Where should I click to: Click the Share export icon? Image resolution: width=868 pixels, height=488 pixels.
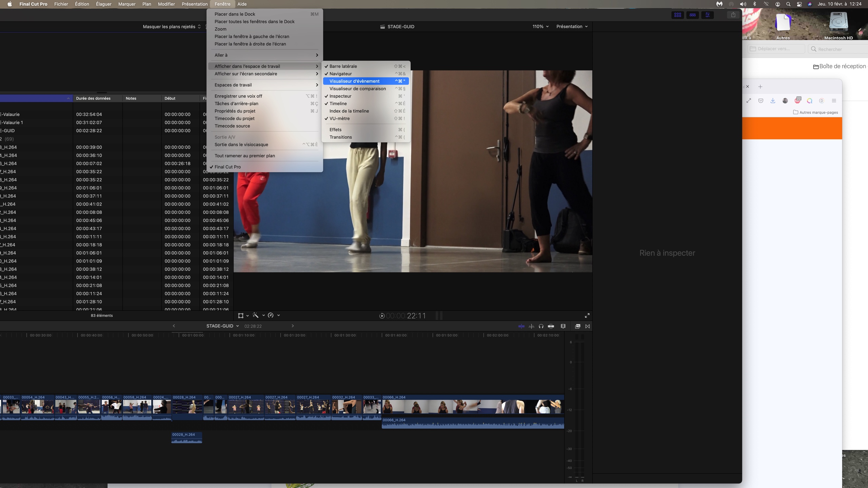(x=733, y=15)
